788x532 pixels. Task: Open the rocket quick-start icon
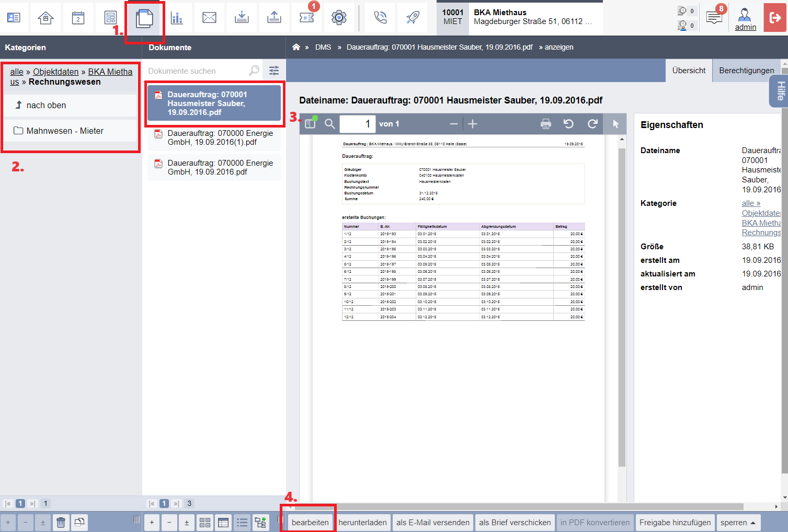pos(413,18)
